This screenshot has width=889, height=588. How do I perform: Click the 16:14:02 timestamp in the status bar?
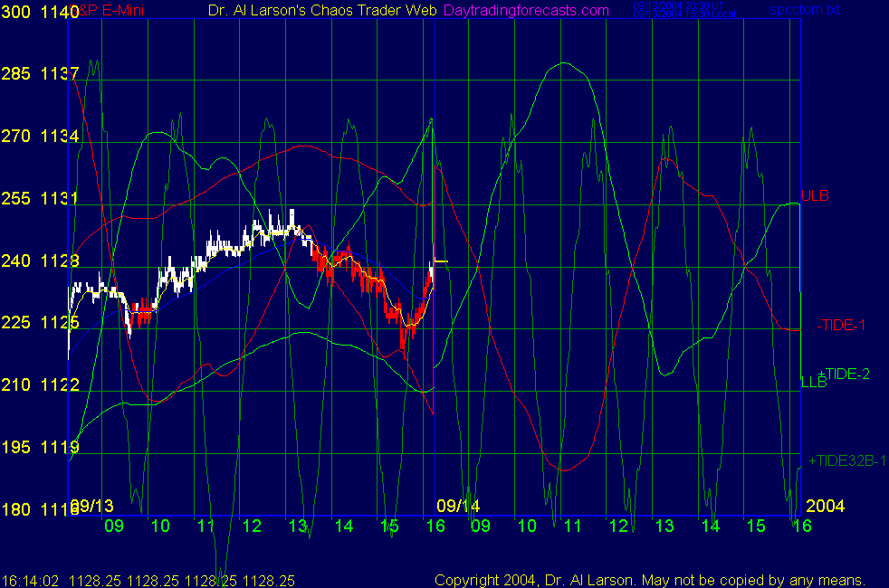[31, 580]
